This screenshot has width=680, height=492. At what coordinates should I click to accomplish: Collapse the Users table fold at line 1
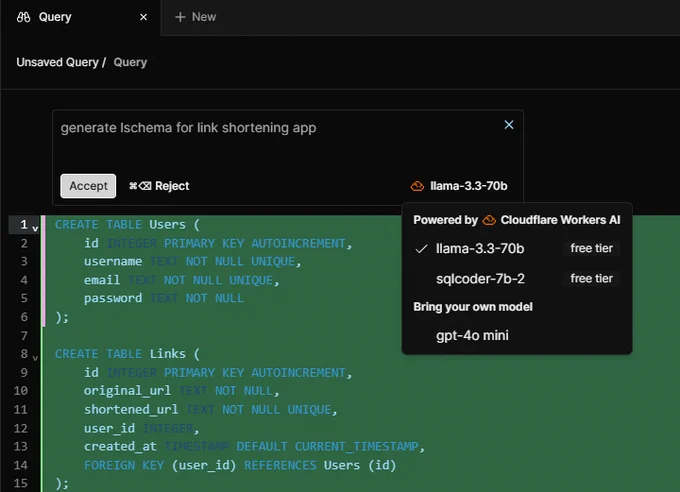(35, 228)
